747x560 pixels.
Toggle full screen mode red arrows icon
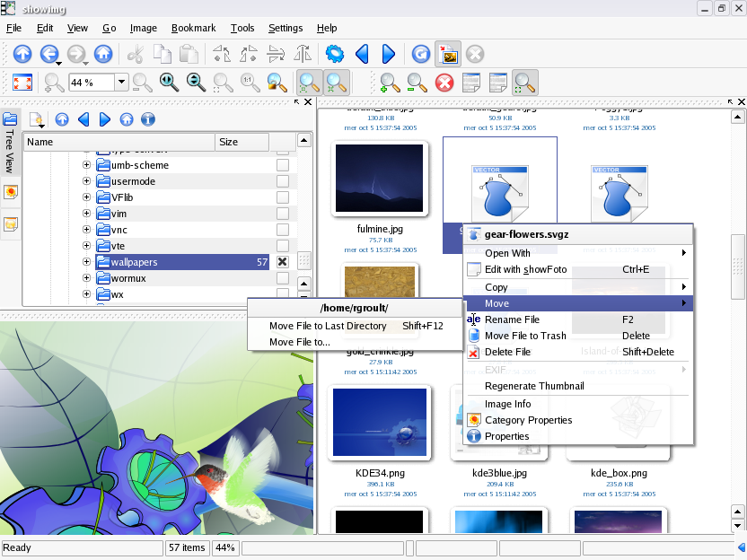pos(22,83)
